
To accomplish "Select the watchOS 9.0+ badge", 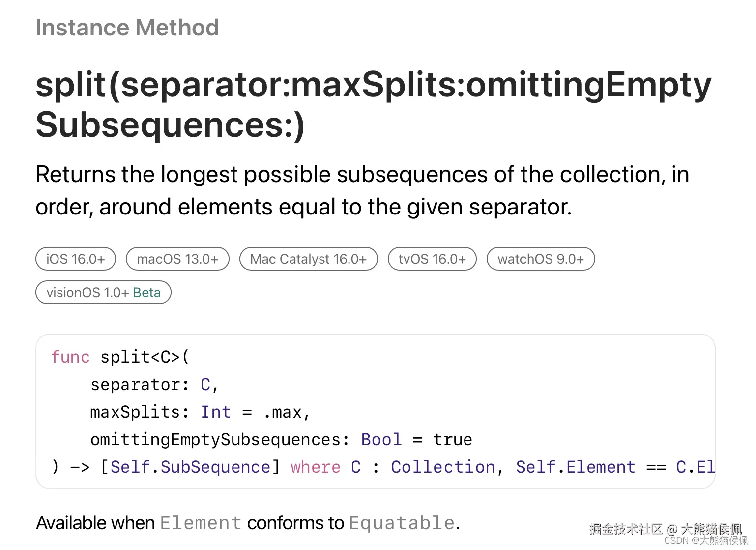I will 541,259.
